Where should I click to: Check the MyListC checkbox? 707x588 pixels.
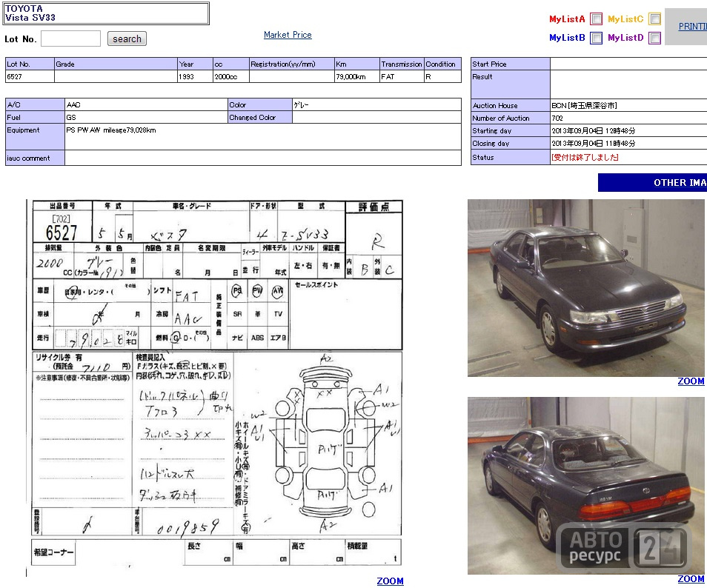pyautogui.click(x=654, y=19)
